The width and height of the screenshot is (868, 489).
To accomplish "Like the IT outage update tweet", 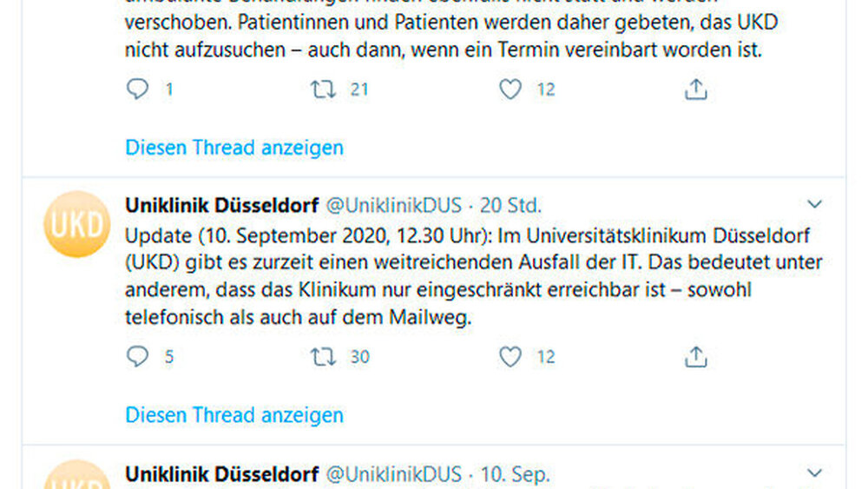I will pyautogui.click(x=510, y=357).
